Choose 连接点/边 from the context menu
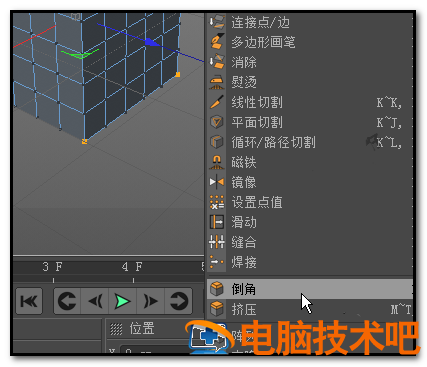This screenshot has height=367, width=427. point(310,22)
